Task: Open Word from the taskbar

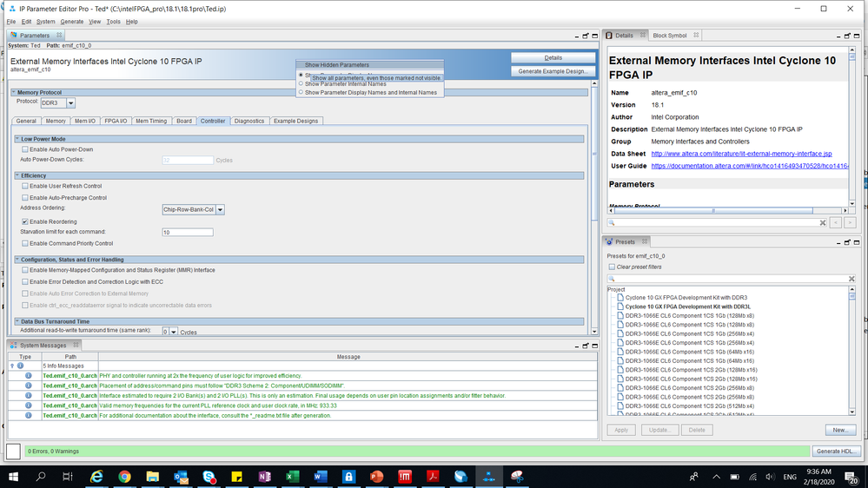Action: tap(321, 477)
